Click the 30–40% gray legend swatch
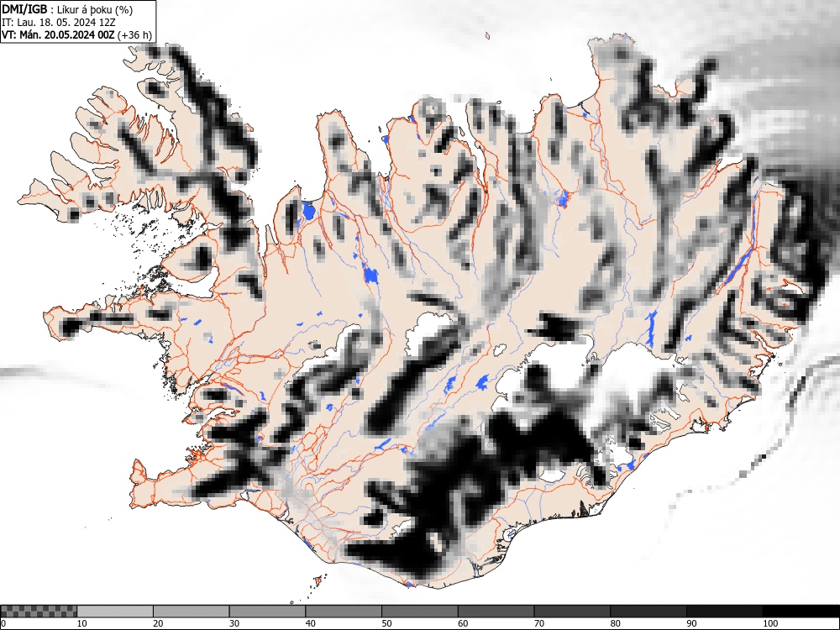The width and height of the screenshot is (840, 630). (x=267, y=612)
